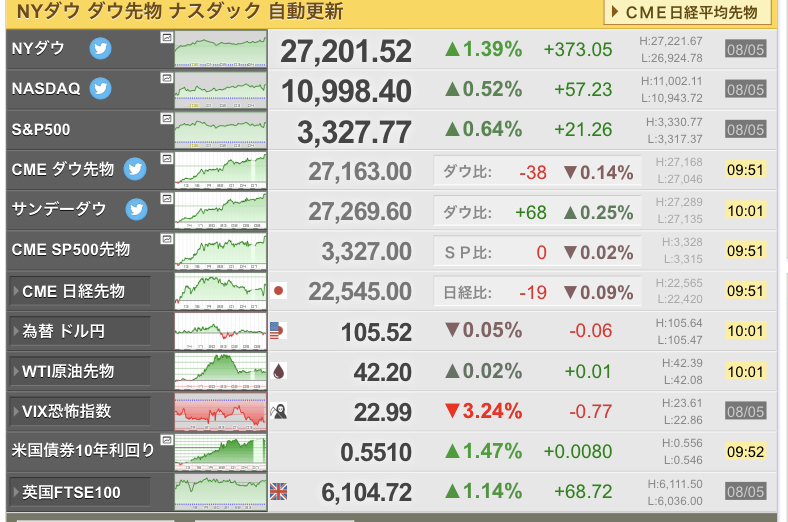Open chart popup icon for NASDAQ row
The image size is (788, 522).
coord(167,78)
